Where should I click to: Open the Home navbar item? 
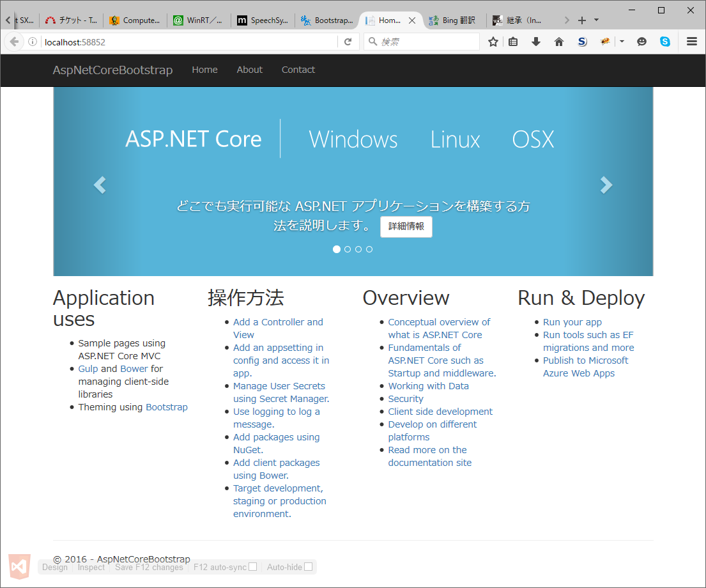pyautogui.click(x=205, y=70)
